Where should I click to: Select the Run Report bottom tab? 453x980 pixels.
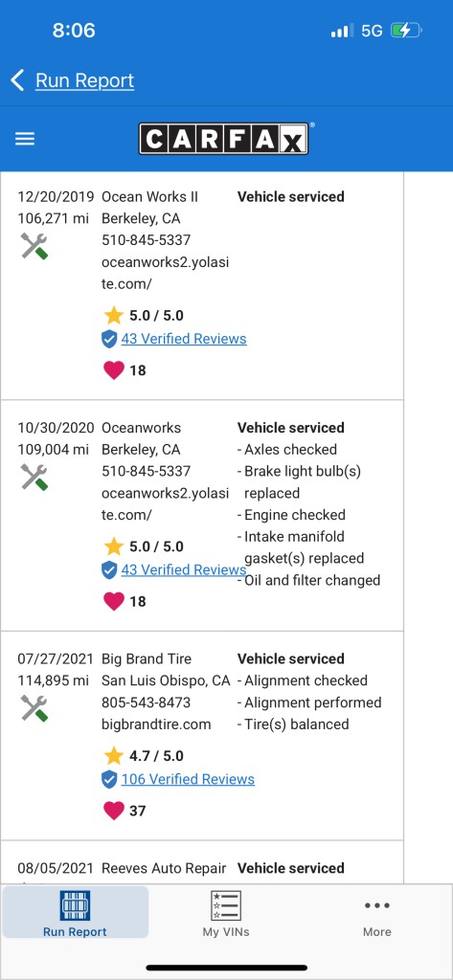[x=75, y=913]
